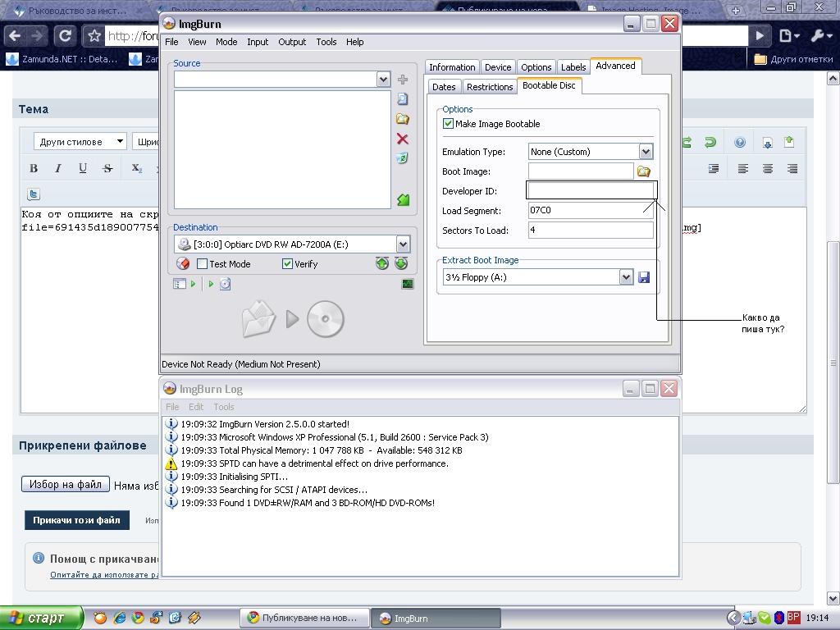This screenshot has height=630, width=840.
Task: Click the large build/burn disc button
Action: [x=293, y=319]
